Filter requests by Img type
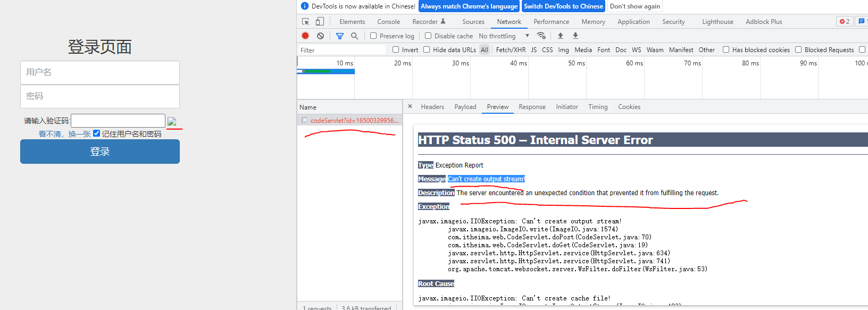The width and height of the screenshot is (868, 310). [563, 50]
